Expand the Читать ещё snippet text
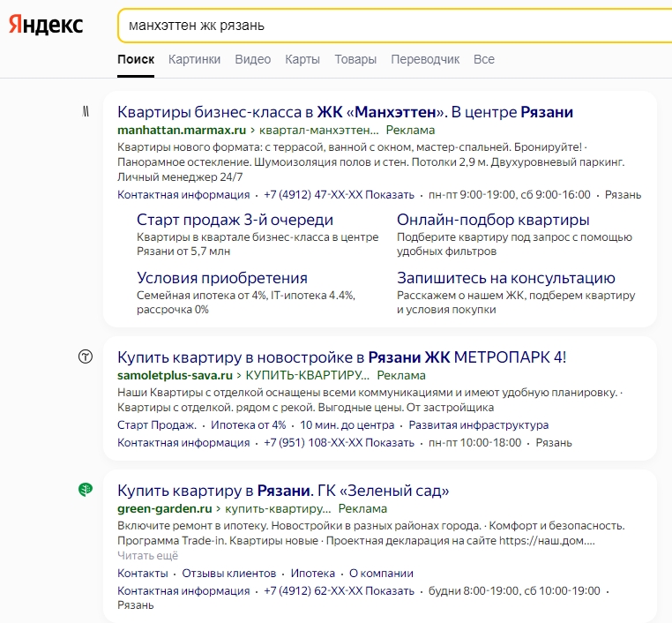 (x=147, y=556)
